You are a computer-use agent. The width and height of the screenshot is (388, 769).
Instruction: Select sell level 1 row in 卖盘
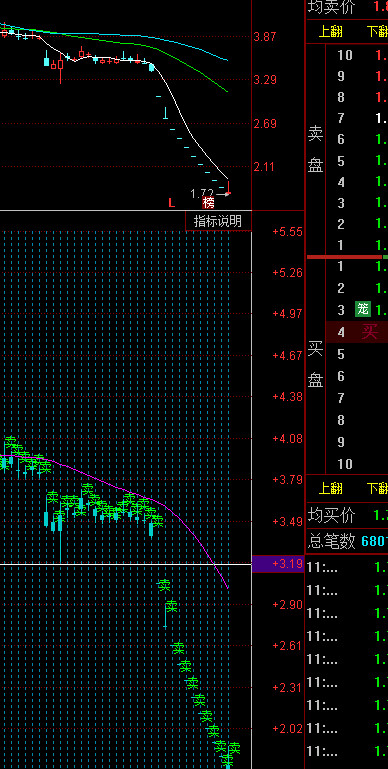point(357,245)
